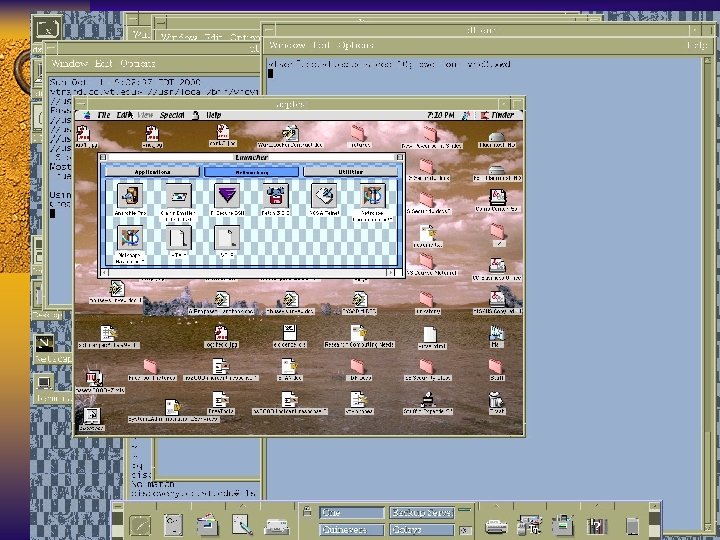Select the Trash icon on Mac desktop

496,400
